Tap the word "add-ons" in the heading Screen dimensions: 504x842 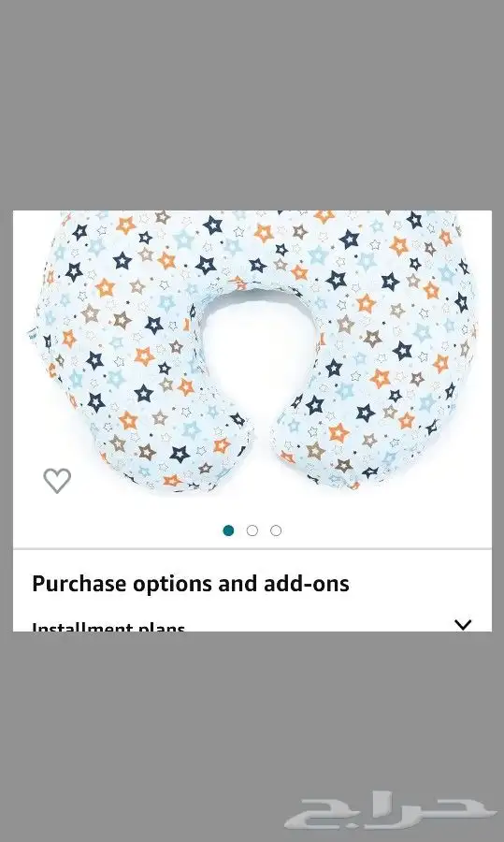pyautogui.click(x=306, y=584)
